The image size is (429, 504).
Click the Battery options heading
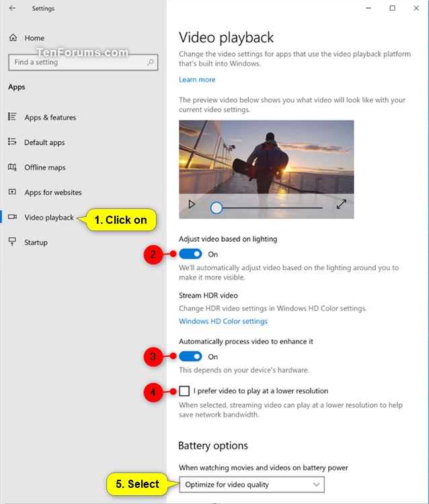(213, 446)
